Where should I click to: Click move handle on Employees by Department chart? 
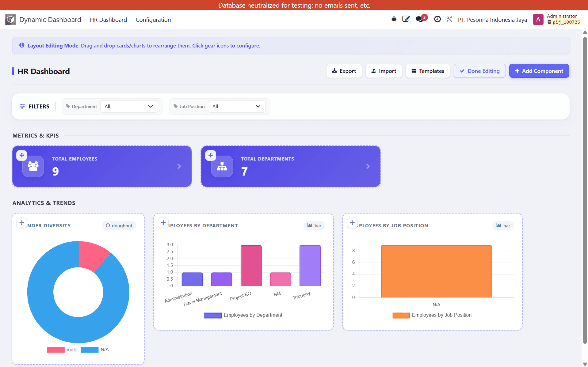163,223
